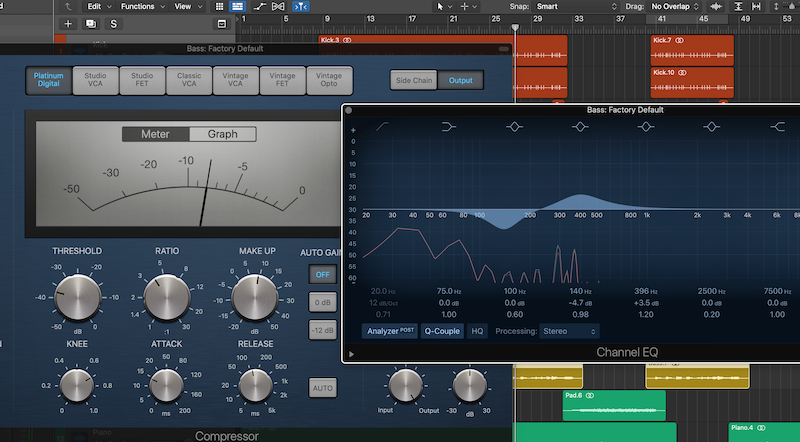Select the Classic VCA compressor model
Screen dimensions: 800x442
coord(189,80)
